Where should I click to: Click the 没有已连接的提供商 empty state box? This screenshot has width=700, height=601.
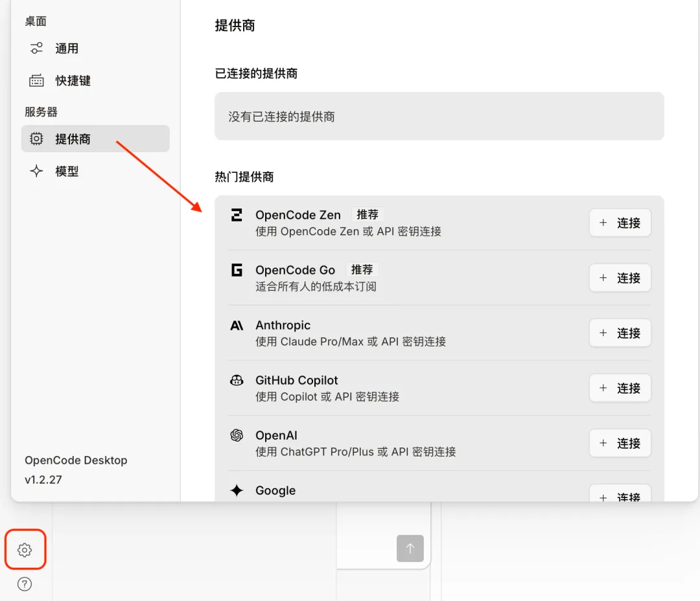click(x=439, y=117)
